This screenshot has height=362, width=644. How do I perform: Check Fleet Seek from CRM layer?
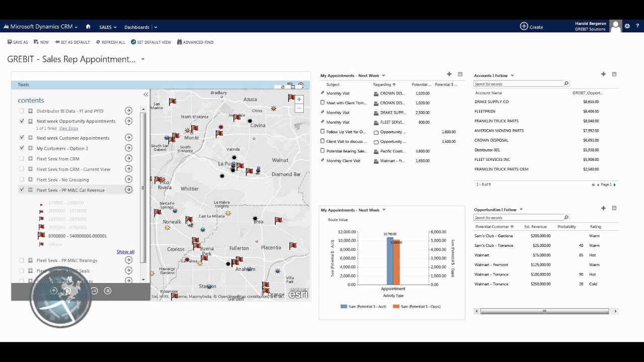coord(22,158)
